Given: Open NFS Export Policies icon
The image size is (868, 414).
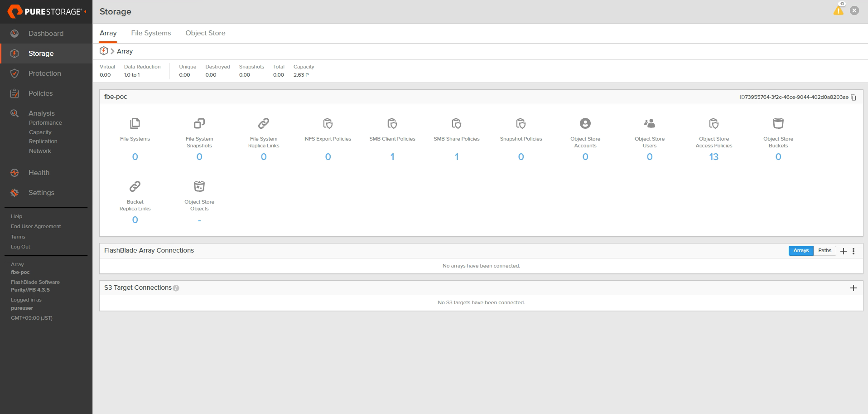Looking at the screenshot, I should [328, 123].
